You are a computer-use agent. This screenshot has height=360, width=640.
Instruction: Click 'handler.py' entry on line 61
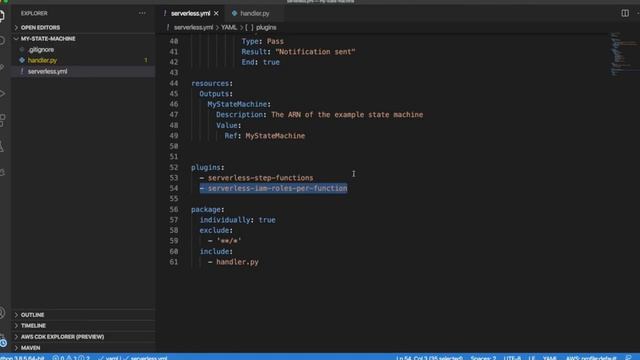pos(237,262)
